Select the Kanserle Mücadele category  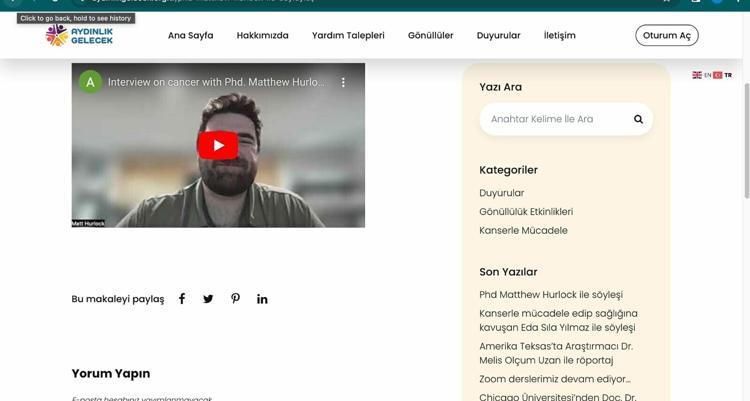coord(523,230)
